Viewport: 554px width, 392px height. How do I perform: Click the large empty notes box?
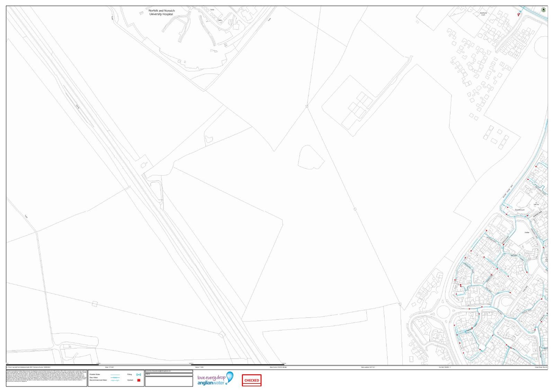(169, 382)
